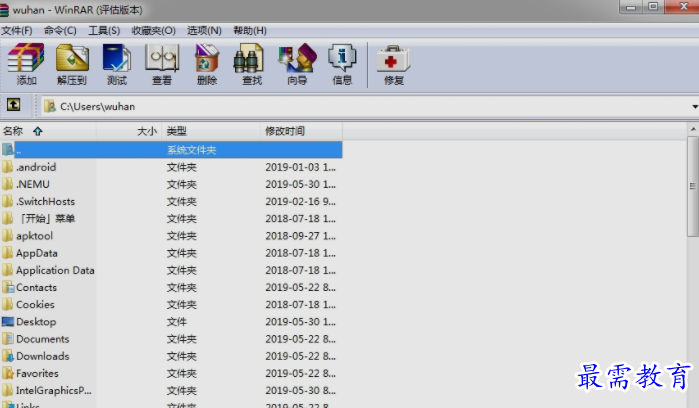This screenshot has width=699, height=408.
Task: Click the 文件夹 type cell of Downloads
Action: (181, 356)
